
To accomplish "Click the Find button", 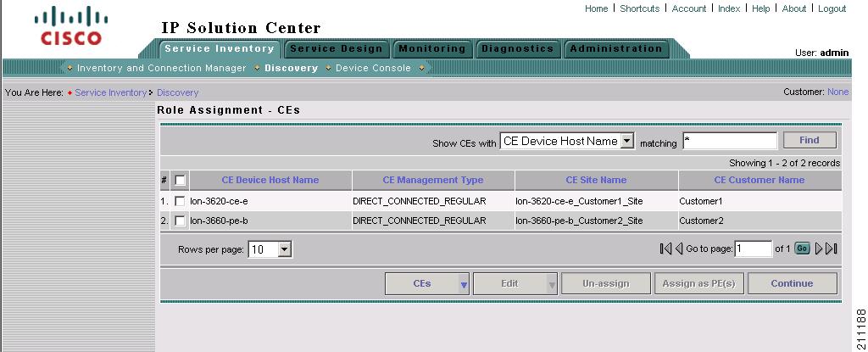I will [810, 140].
